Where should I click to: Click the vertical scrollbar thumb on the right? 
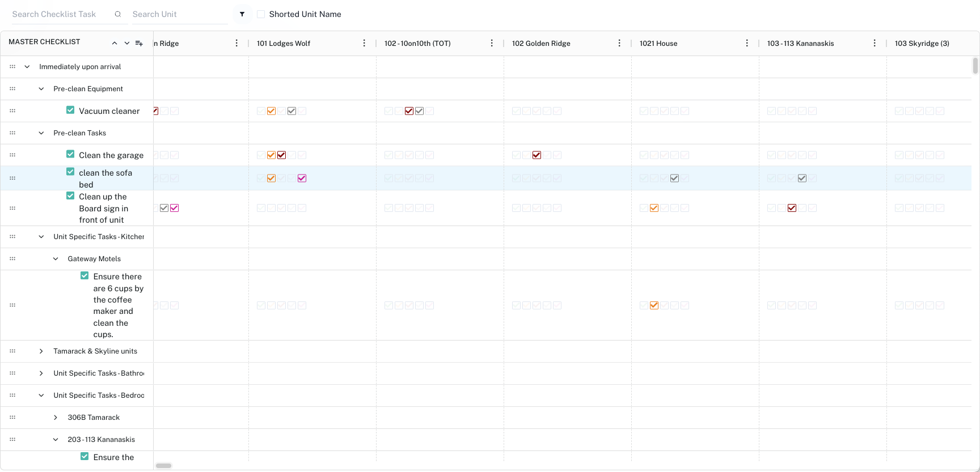pyautogui.click(x=975, y=66)
